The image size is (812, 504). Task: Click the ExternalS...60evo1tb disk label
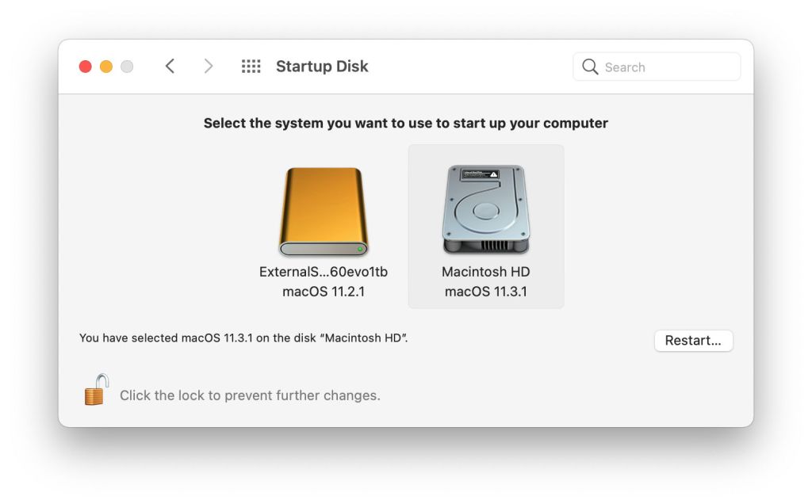[324, 272]
